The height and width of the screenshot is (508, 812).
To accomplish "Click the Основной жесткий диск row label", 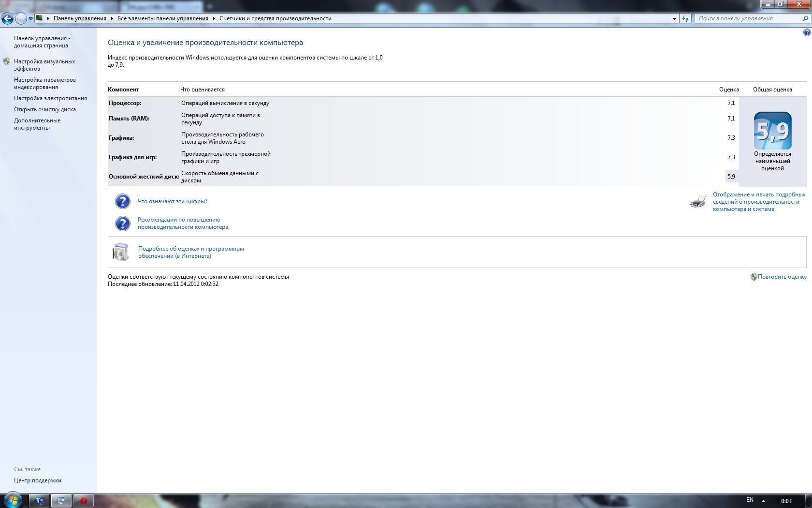I will [144, 177].
